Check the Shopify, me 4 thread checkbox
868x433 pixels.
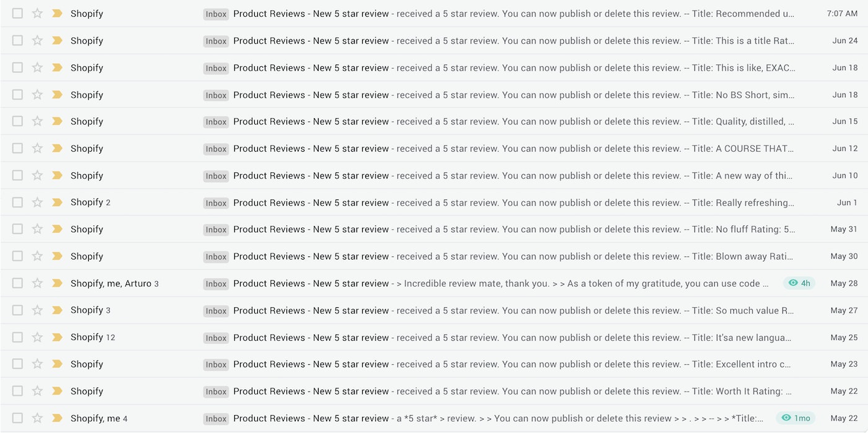(17, 418)
